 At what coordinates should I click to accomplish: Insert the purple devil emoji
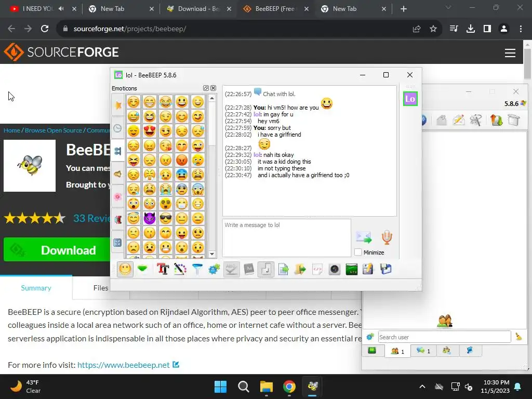(x=150, y=218)
